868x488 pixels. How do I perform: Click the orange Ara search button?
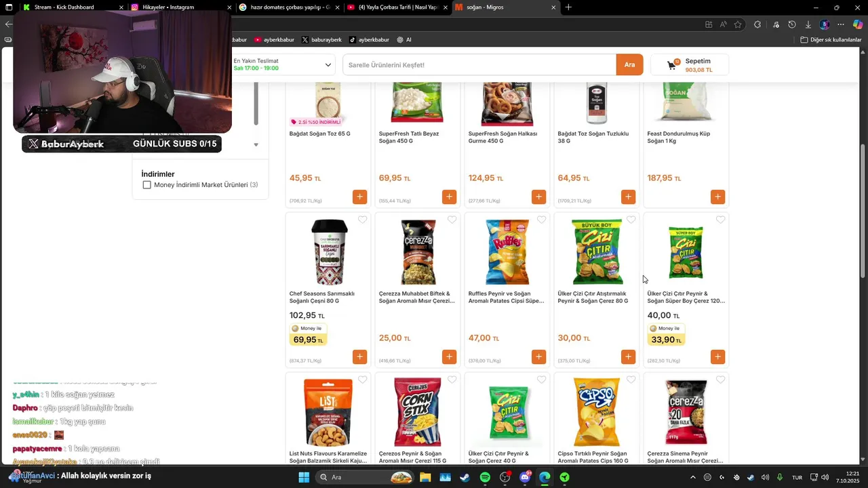629,65
